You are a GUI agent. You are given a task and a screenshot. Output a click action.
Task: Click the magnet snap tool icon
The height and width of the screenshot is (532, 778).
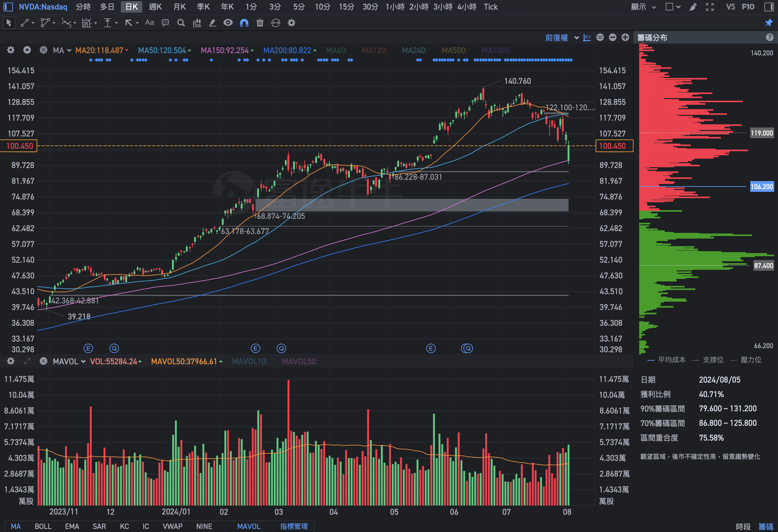click(244, 23)
